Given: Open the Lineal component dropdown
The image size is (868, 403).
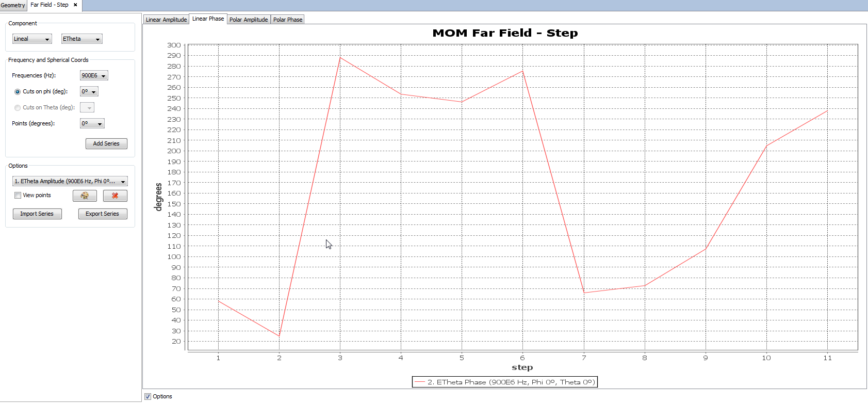Looking at the screenshot, I should (x=32, y=39).
